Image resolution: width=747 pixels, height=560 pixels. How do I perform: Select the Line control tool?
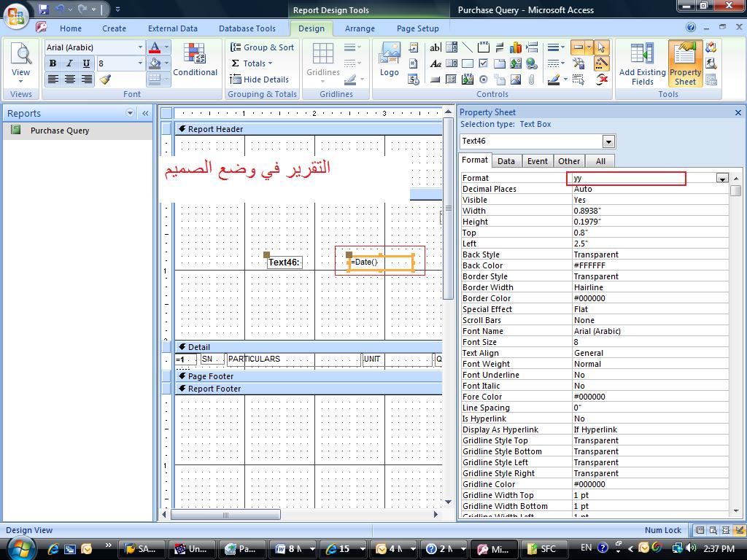tap(468, 47)
